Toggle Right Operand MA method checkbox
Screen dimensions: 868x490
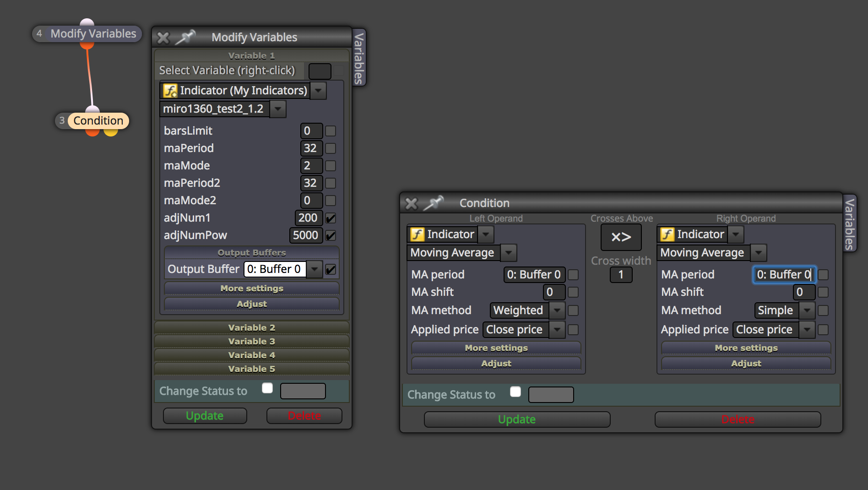823,310
